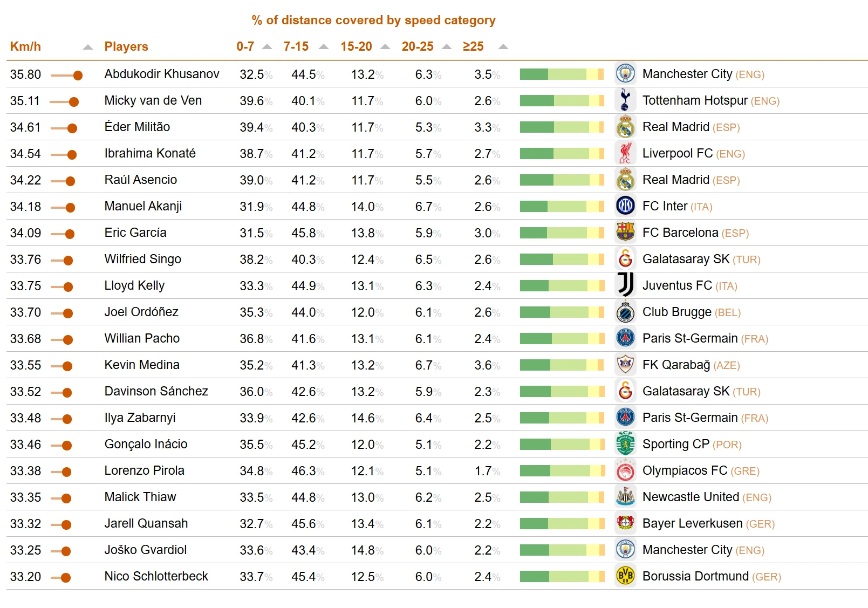Image resolution: width=868 pixels, height=608 pixels.
Task: Click the Tottenham Hotspur club crest
Action: tap(625, 100)
